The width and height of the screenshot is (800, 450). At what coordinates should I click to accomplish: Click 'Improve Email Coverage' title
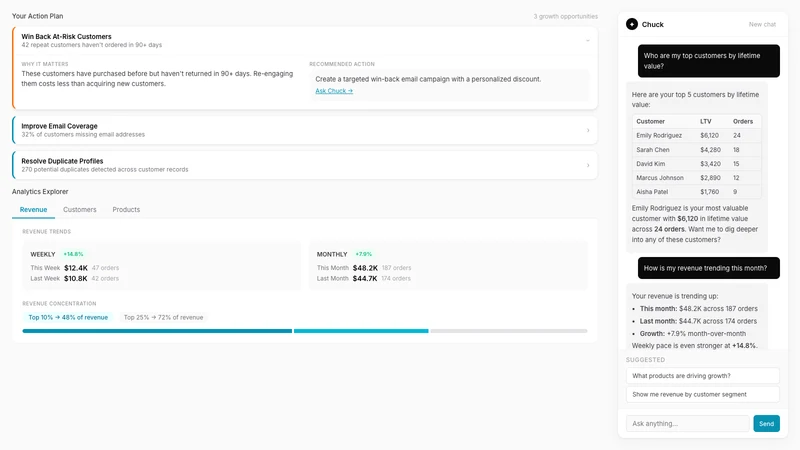[59, 126]
